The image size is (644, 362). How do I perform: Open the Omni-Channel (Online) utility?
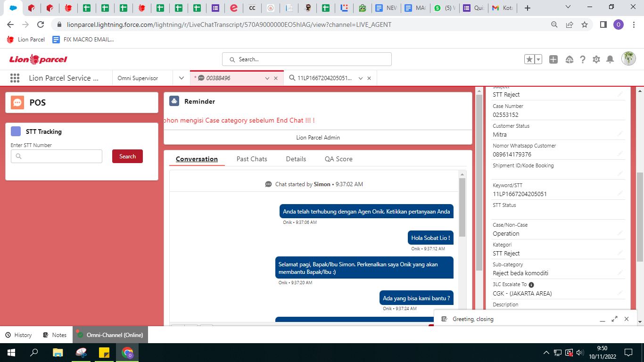(110, 335)
